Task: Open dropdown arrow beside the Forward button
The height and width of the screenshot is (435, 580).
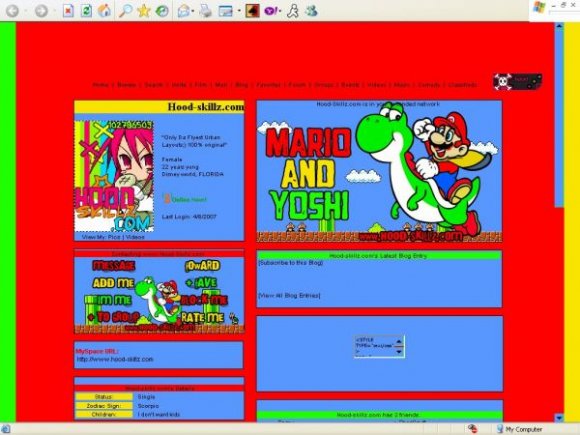Action: (54, 11)
